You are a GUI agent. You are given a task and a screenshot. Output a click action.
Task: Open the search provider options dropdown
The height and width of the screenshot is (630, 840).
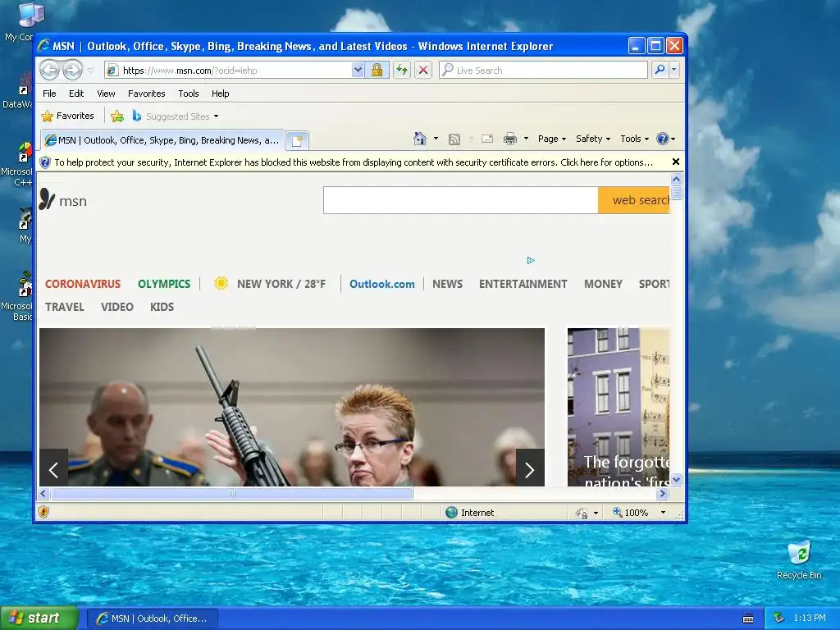674,70
